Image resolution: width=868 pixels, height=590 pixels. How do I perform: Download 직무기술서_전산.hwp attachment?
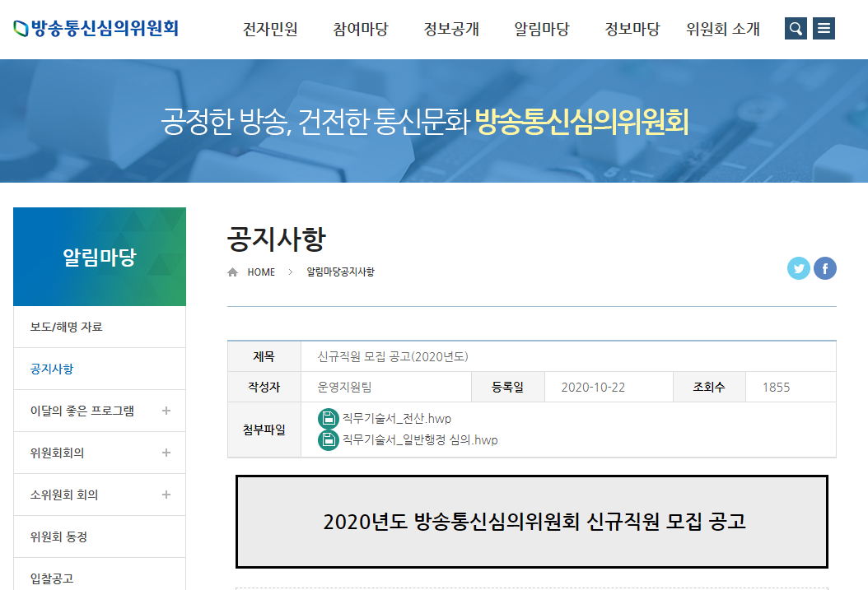pyautogui.click(x=396, y=419)
